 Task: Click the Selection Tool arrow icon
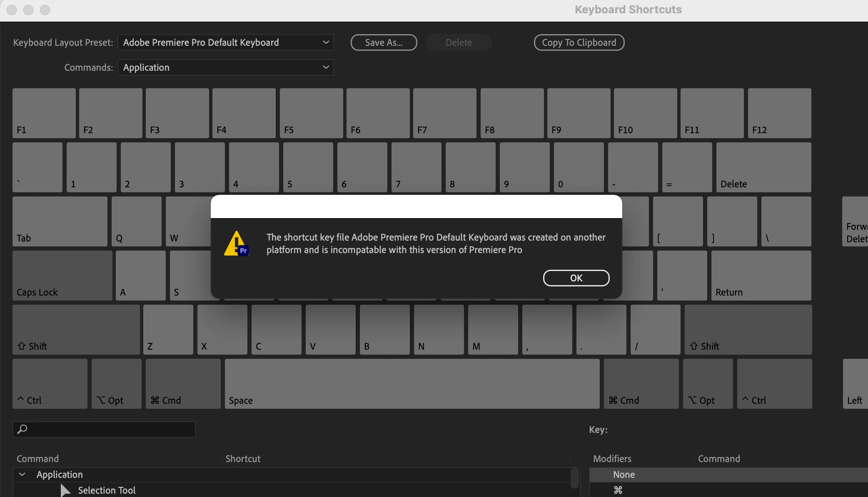(x=65, y=490)
